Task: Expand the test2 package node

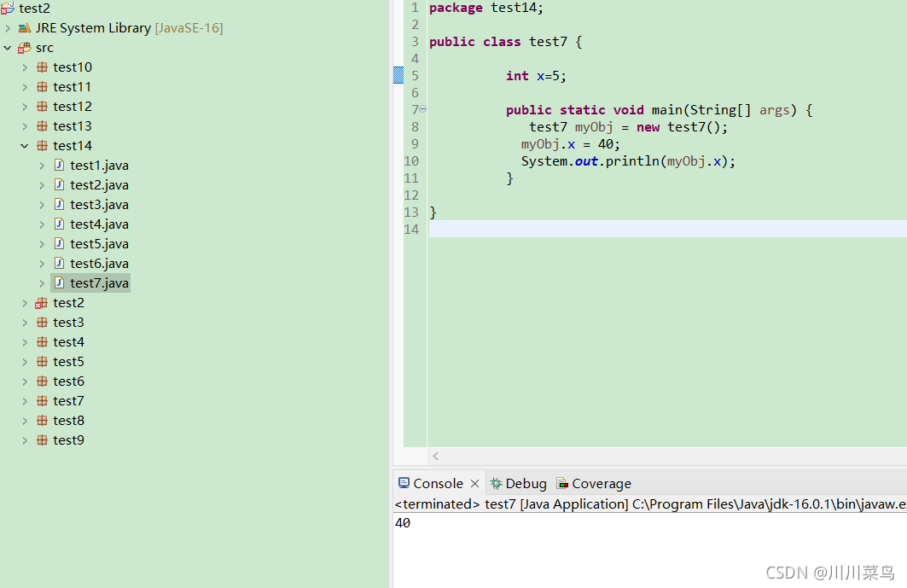Action: coord(24,303)
